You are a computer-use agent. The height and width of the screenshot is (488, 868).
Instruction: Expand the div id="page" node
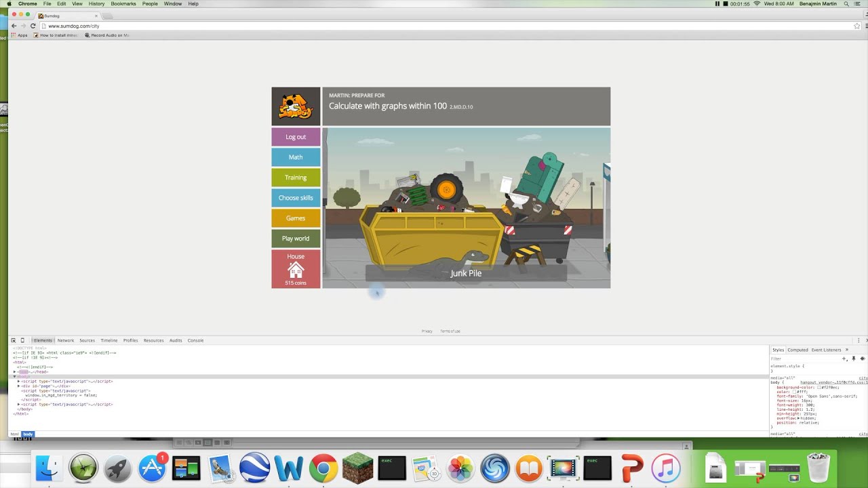tap(19, 386)
